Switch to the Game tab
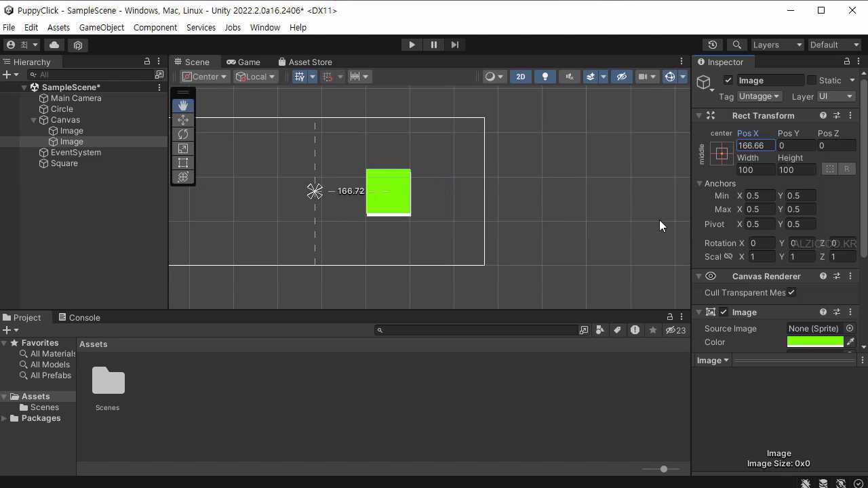868x488 pixels. point(243,62)
